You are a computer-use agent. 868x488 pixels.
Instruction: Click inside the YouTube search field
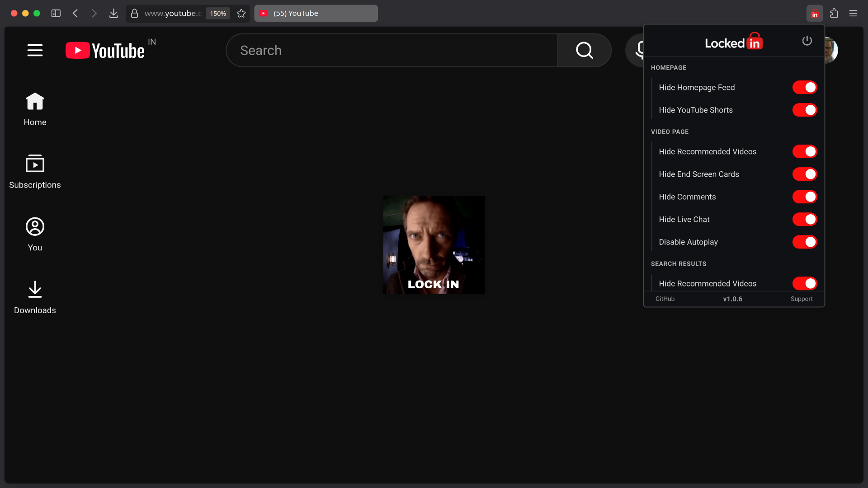[x=392, y=50]
